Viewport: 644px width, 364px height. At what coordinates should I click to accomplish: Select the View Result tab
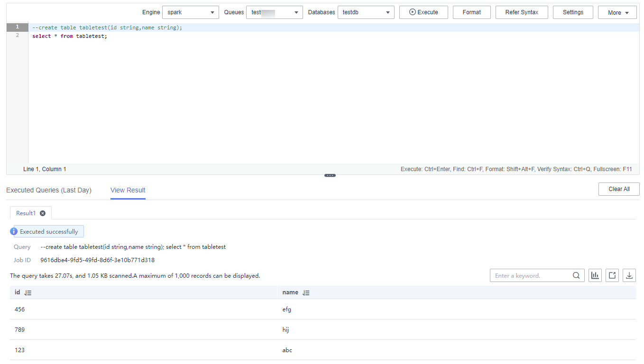128,190
